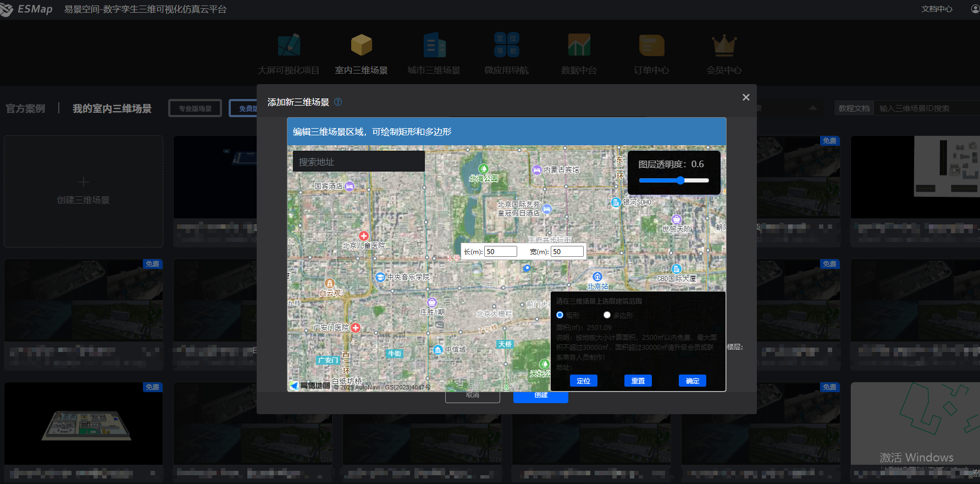Viewport: 980px width, 484px height.
Task: Click the 北京站 railway station marker
Action: (x=597, y=277)
